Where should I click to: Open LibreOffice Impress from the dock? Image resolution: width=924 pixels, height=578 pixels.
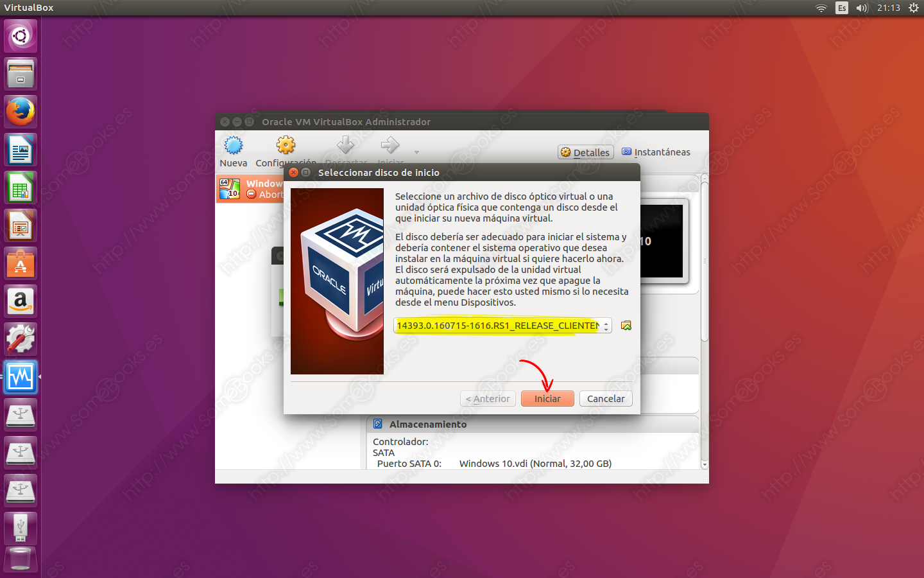21,226
